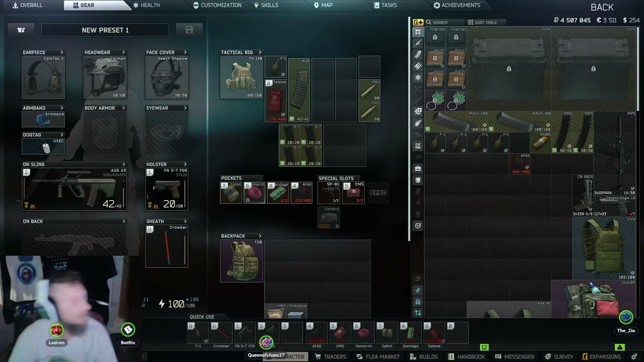Expand the On Back slot arrow

point(124,221)
